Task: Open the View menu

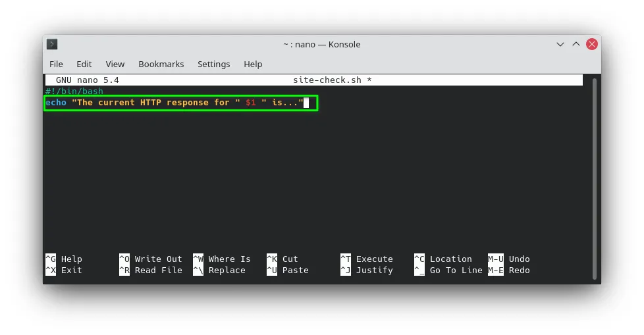Action: [x=115, y=64]
